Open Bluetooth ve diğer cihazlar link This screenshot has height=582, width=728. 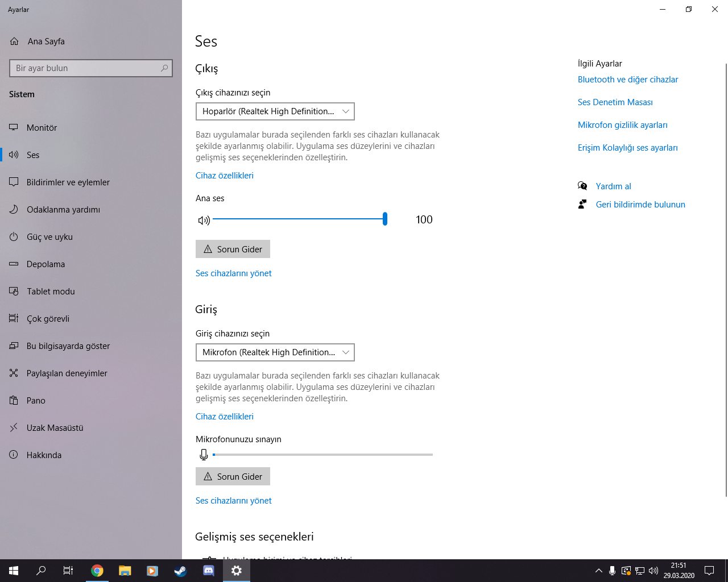coord(628,80)
